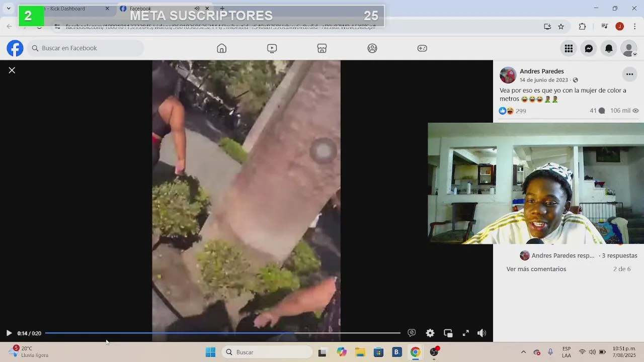Close the Kick Dashboard tab
Screen dimensions: 644x362
[x=107, y=9]
